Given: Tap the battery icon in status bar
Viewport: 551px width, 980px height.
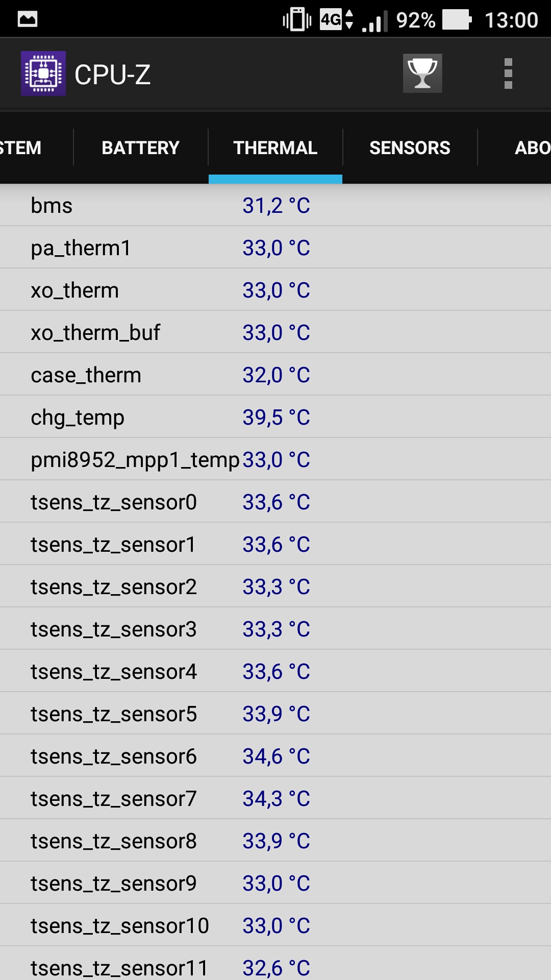Looking at the screenshot, I should pyautogui.click(x=457, y=20).
